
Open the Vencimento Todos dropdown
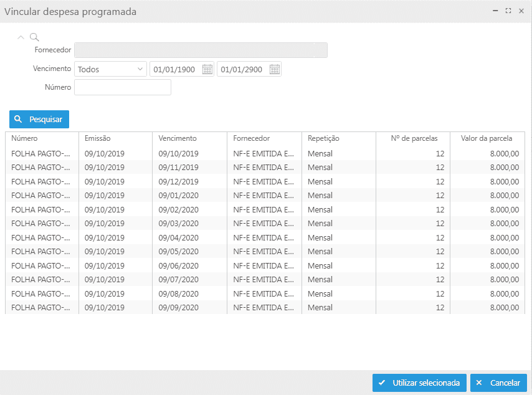pos(110,69)
